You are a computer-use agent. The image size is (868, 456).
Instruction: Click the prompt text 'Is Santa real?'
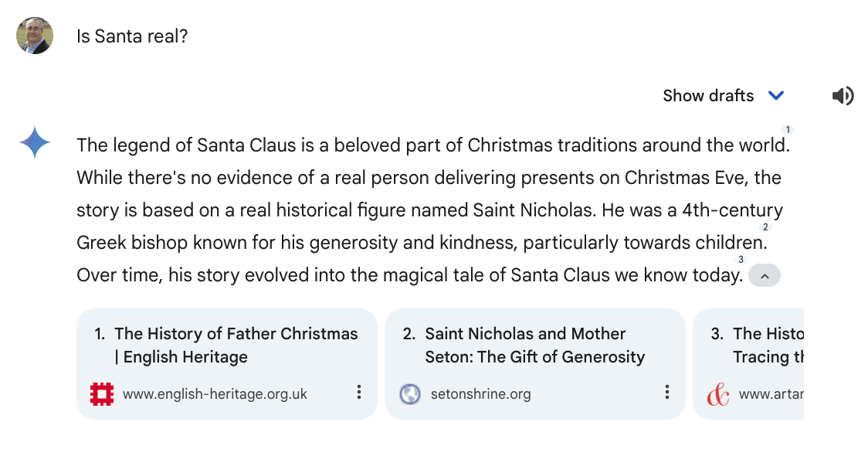pyautogui.click(x=131, y=36)
